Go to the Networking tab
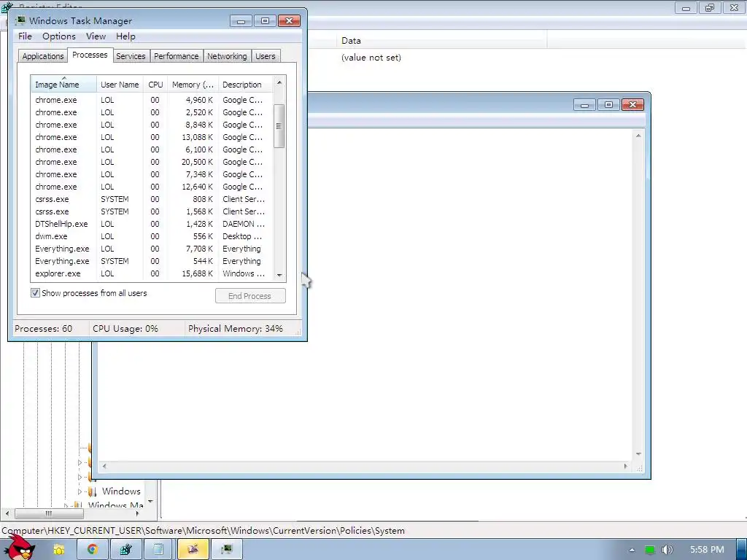Screen dimensions: 747x560 [x=228, y=56]
